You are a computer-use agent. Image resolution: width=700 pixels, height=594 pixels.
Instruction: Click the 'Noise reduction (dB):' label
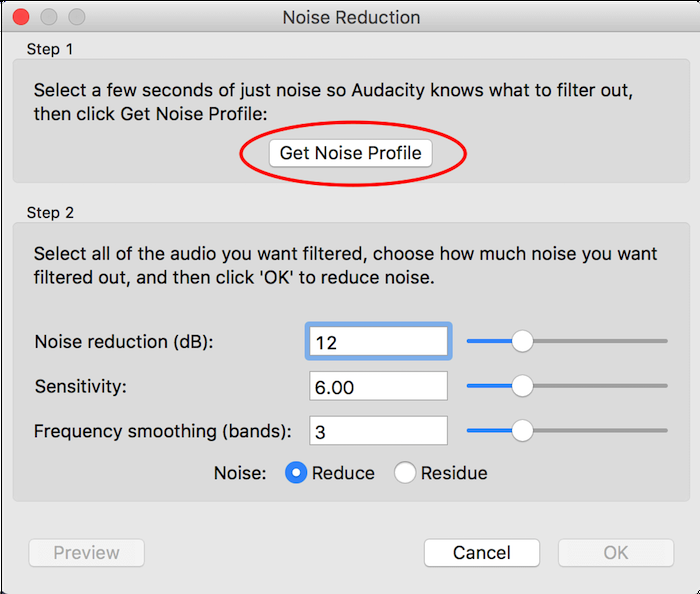tap(124, 342)
